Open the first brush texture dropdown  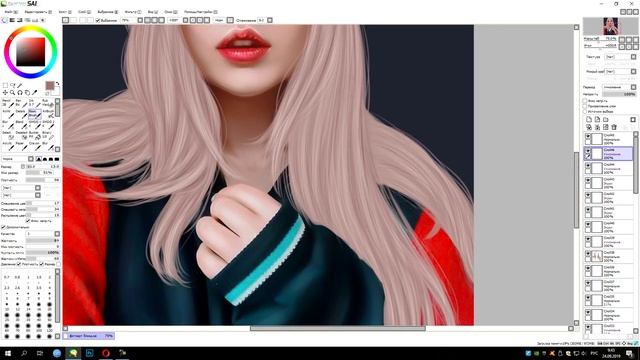21,188
